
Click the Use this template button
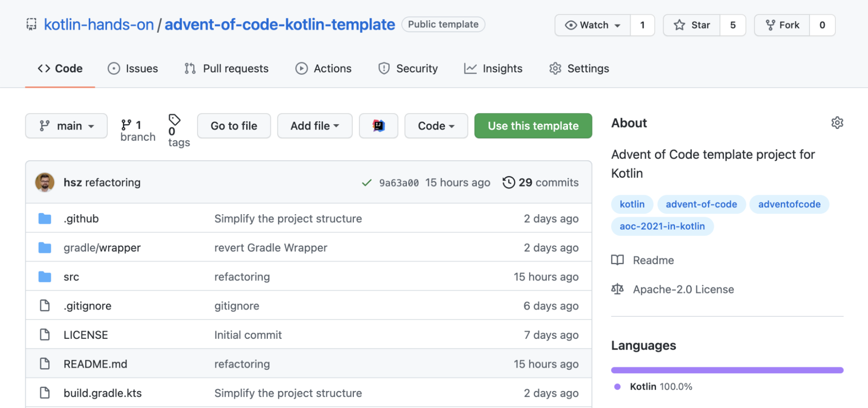pos(533,126)
